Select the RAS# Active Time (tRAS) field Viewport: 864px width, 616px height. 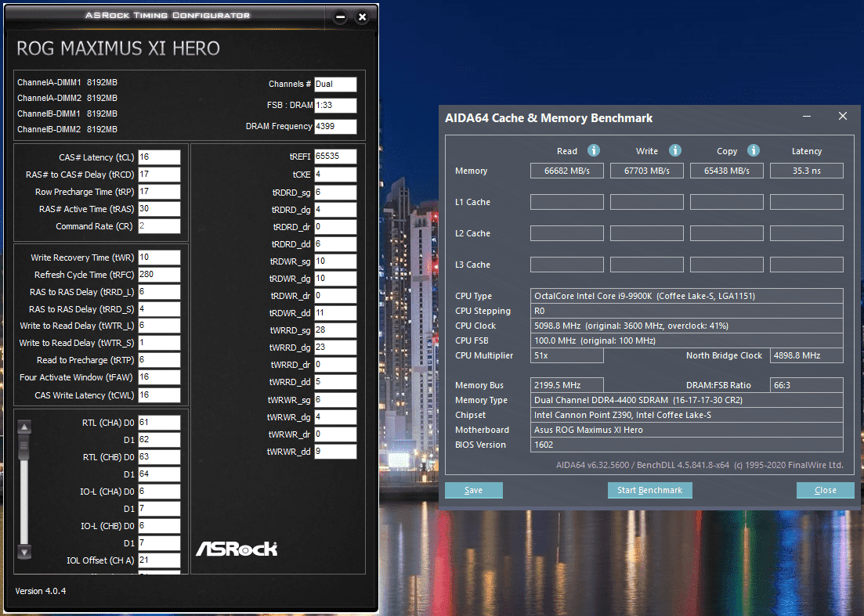pyautogui.click(x=159, y=209)
